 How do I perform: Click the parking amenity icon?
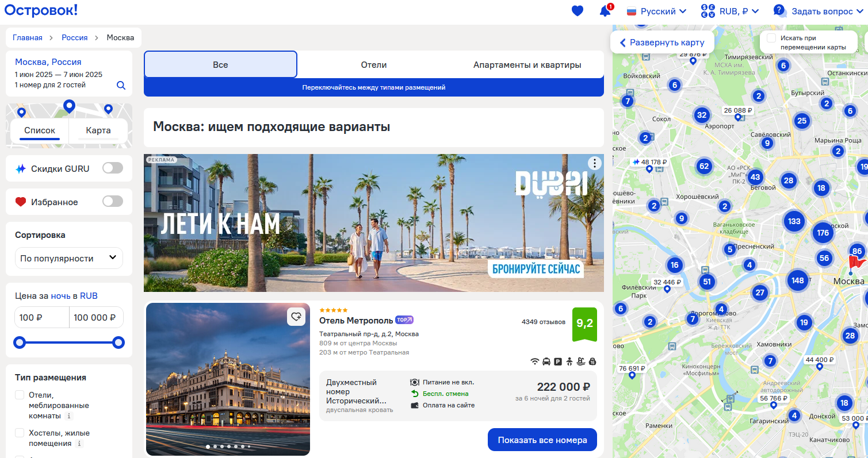point(558,361)
